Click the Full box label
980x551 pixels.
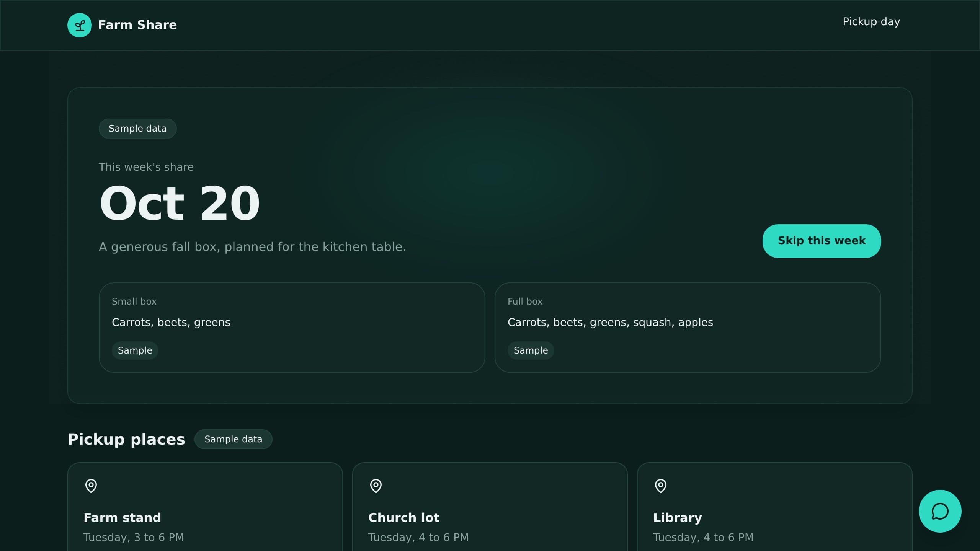(x=525, y=302)
